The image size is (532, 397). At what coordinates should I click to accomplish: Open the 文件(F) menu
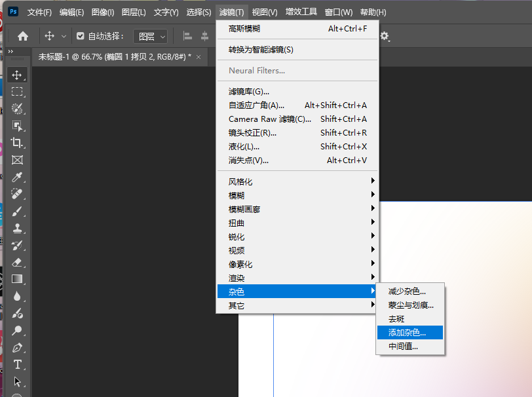pos(39,12)
